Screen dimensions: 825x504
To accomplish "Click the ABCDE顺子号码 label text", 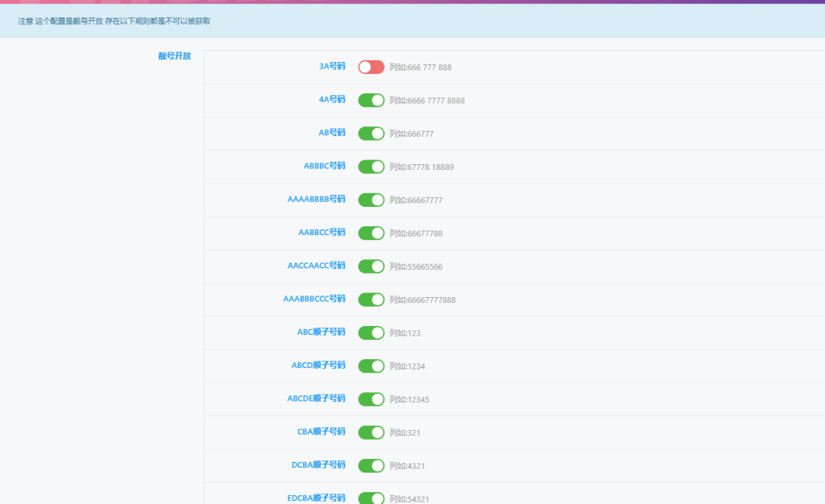I will tap(316, 399).
